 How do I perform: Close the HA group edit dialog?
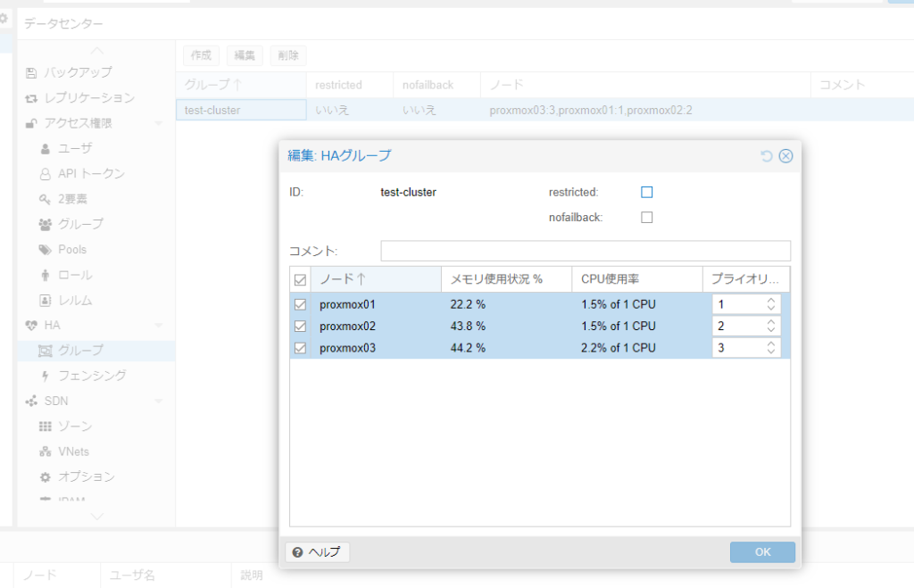[x=785, y=156]
